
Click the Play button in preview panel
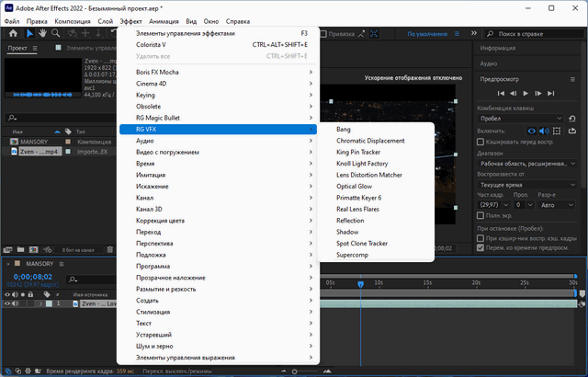pos(526,93)
